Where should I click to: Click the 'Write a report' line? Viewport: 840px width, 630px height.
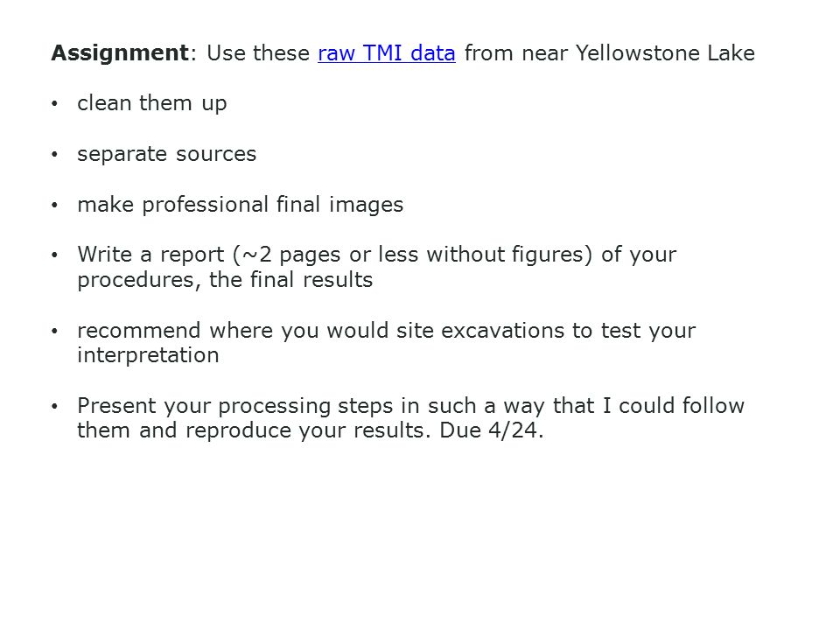coord(376,255)
